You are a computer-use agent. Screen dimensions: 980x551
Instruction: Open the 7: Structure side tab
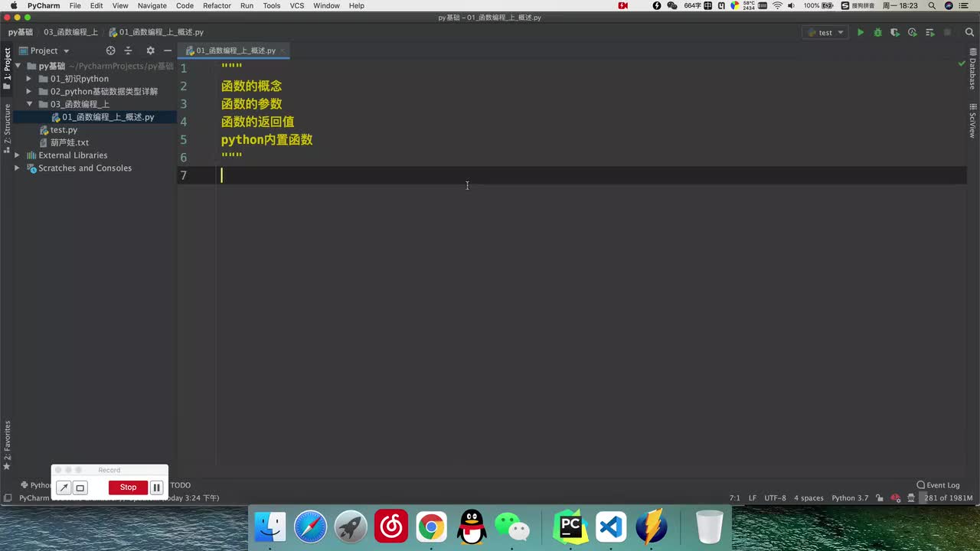7,128
